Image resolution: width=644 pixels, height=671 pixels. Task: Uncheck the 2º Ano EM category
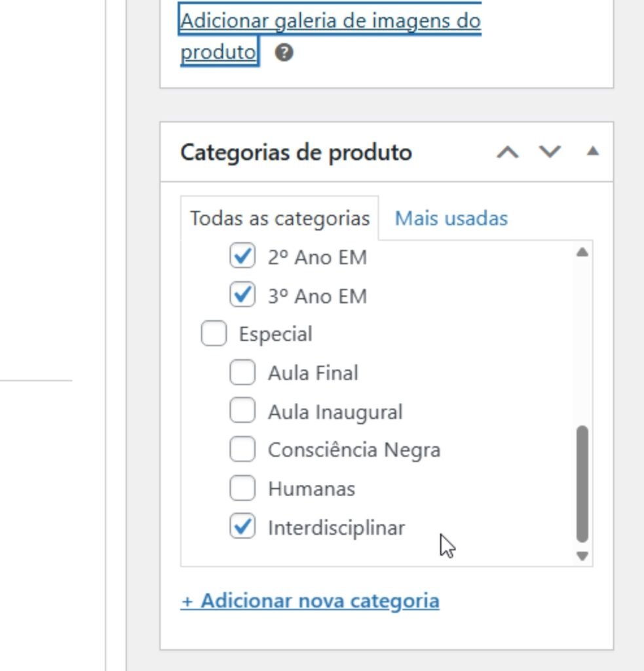242,257
